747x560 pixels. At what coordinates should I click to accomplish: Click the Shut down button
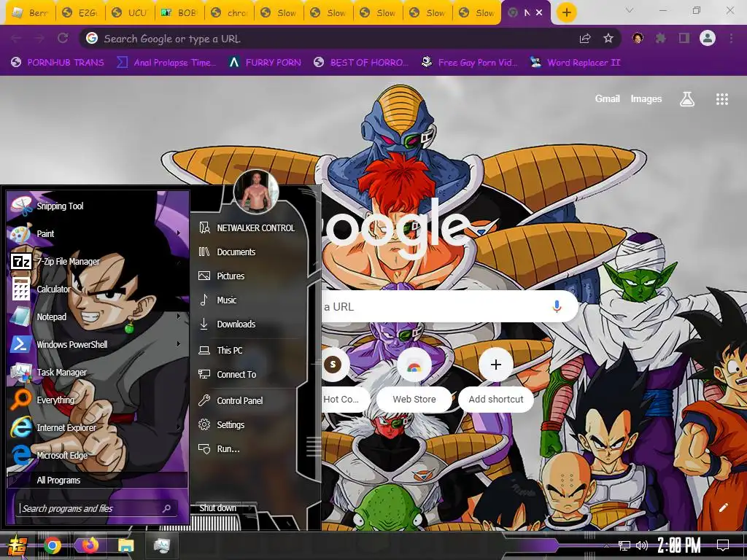[x=218, y=508]
